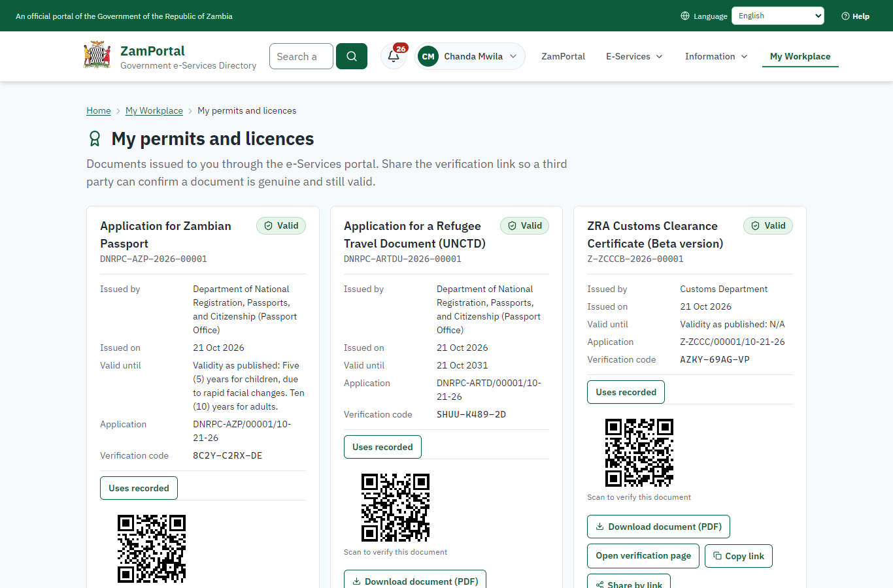This screenshot has width=893, height=588.
Task: Go to the Home breadcrumb link
Action: pyautogui.click(x=99, y=110)
